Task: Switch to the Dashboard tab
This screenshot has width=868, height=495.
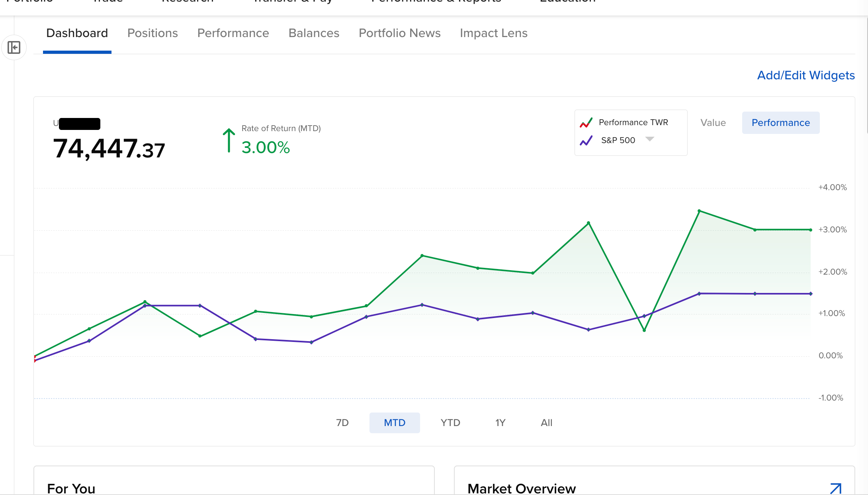Action: tap(77, 33)
